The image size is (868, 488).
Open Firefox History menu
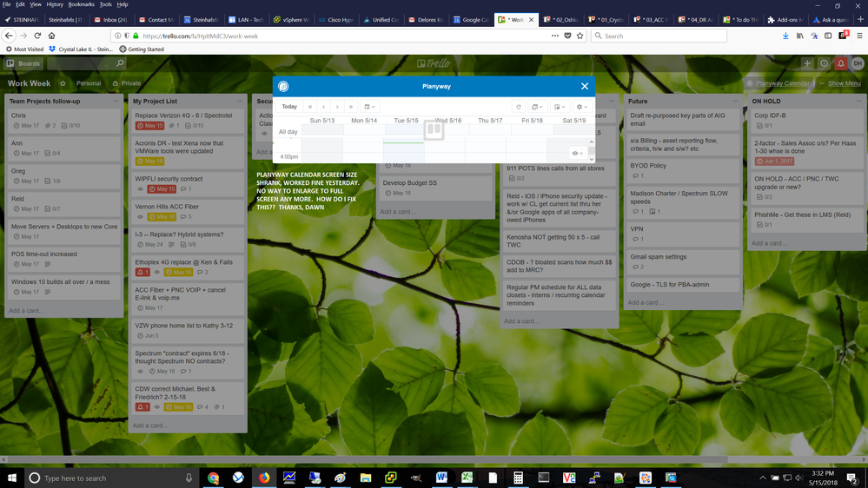coord(54,4)
